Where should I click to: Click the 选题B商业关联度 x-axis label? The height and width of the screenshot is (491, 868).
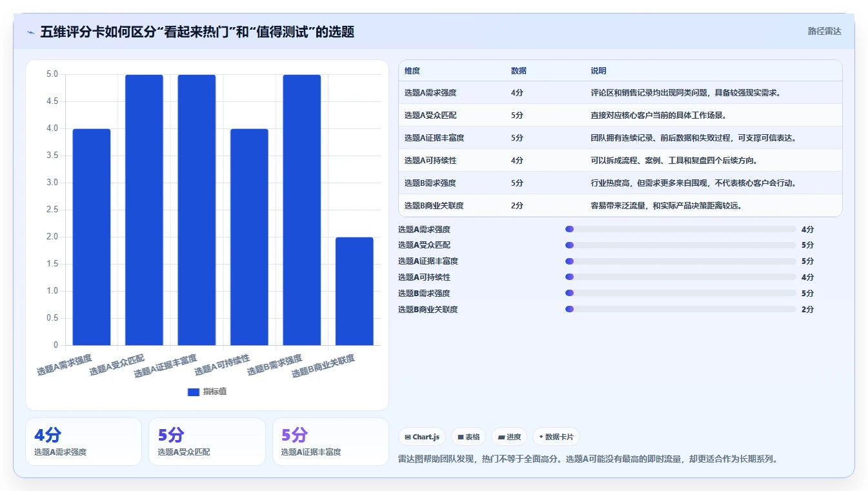tap(323, 366)
